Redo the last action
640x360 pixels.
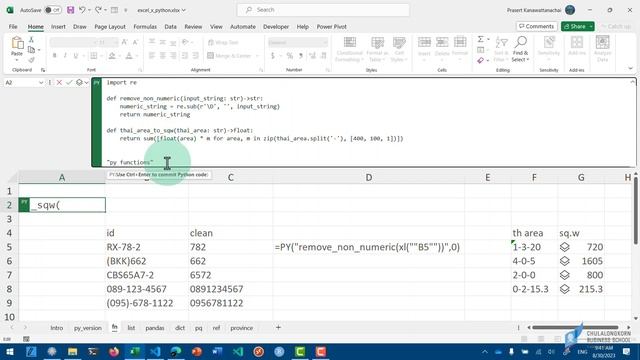pyautogui.click(x=98, y=10)
